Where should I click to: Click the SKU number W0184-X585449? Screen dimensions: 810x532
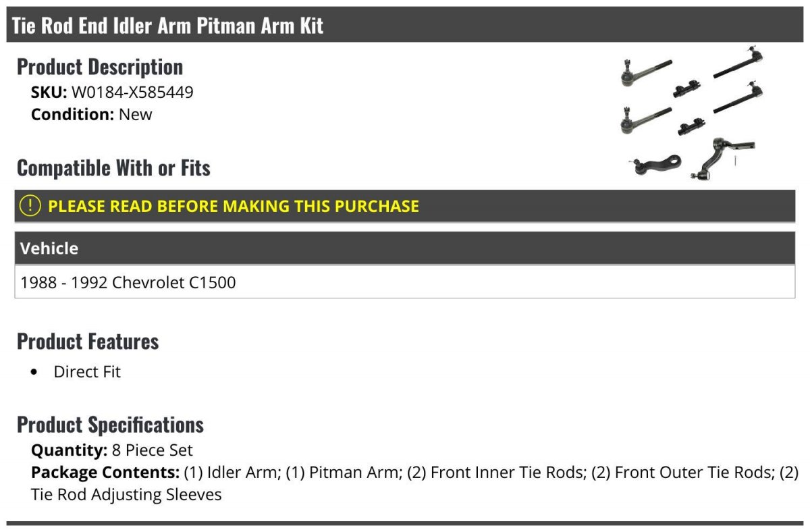click(132, 92)
